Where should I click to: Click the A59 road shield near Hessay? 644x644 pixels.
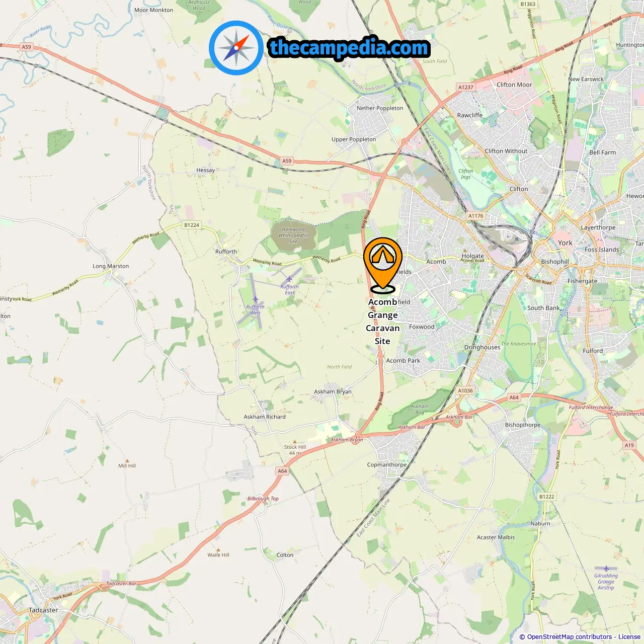[287, 161]
